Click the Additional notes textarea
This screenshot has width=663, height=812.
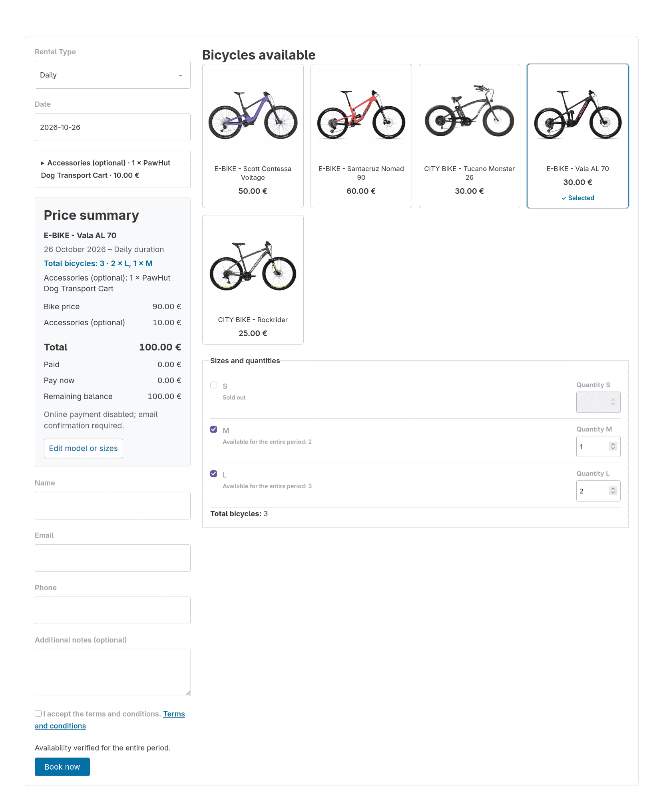(x=112, y=673)
